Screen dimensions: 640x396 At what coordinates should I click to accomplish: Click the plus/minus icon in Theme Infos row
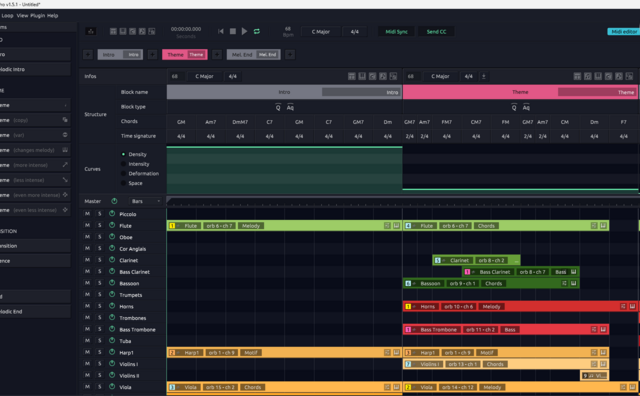pos(484,76)
